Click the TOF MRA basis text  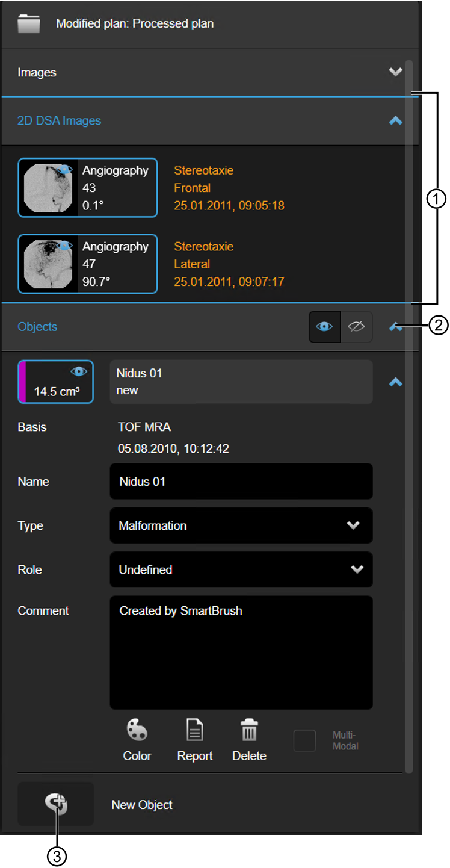144,427
